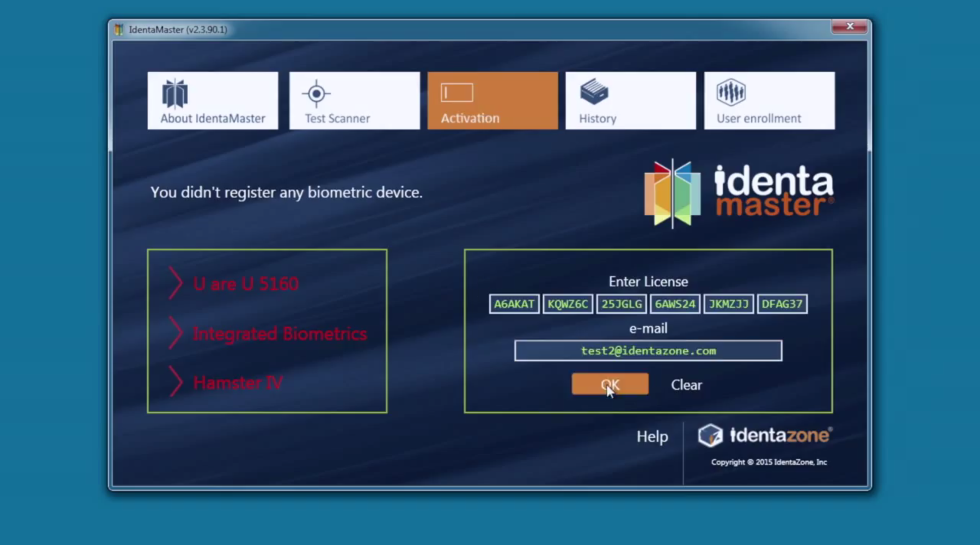Click the Activation key-field icon
980x545 pixels.
coord(457,93)
